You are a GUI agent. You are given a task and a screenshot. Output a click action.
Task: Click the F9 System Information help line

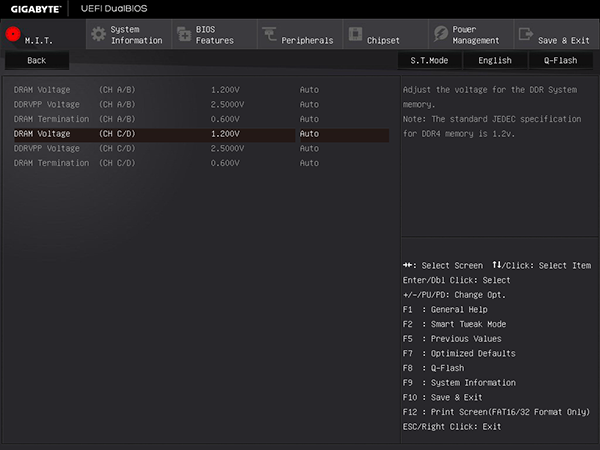point(459,383)
